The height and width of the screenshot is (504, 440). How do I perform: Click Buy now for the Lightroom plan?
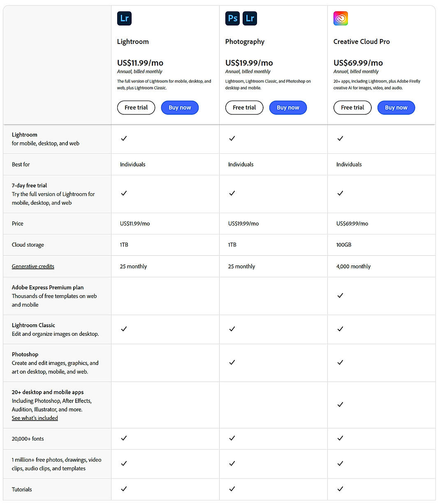click(180, 107)
